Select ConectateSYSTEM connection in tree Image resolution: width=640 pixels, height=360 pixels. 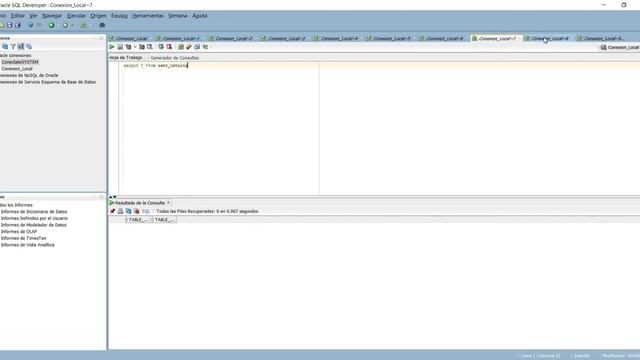20,62
